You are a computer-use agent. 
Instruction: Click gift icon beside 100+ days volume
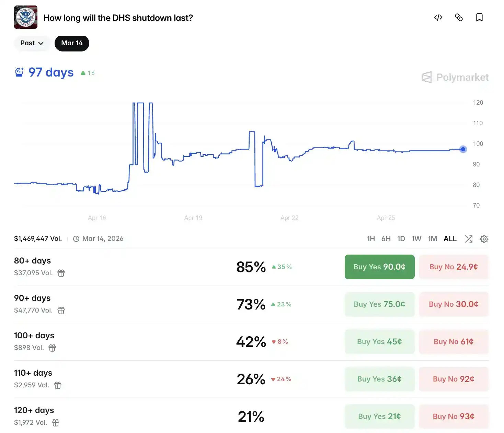click(52, 348)
